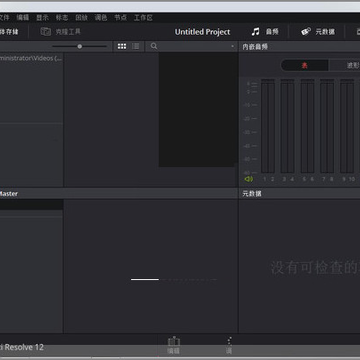The height and width of the screenshot is (360, 360).
Task: Open the 编辑 menu in menu bar
Action: (x=23, y=18)
